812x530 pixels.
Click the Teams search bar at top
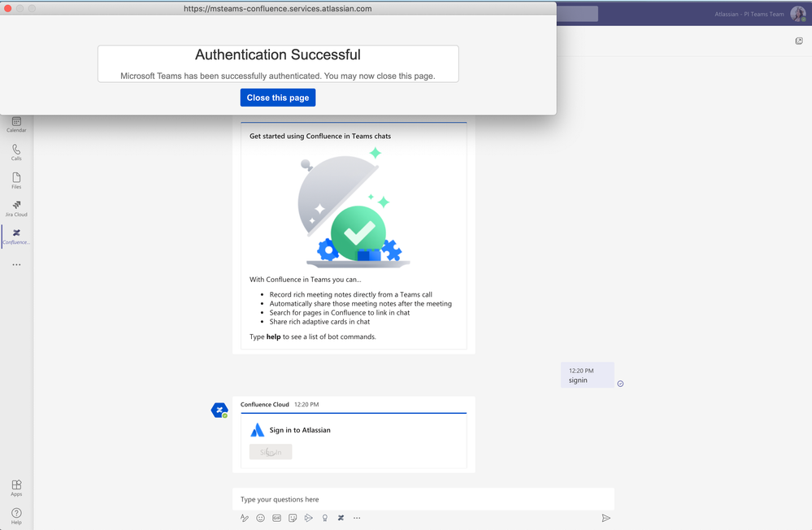tap(577, 14)
